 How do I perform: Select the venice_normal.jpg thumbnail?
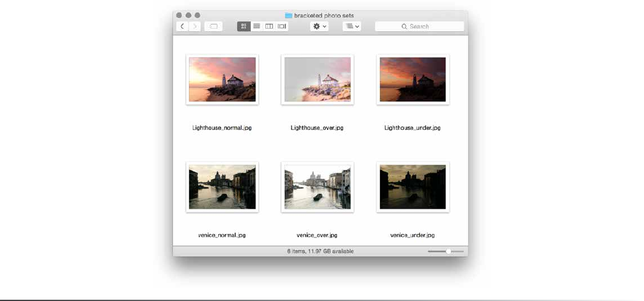[x=222, y=187]
